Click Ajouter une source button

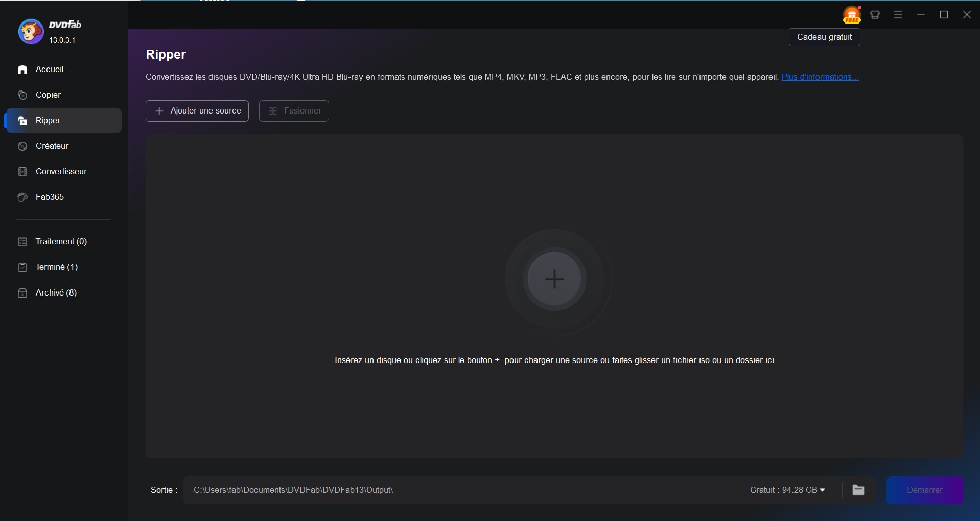point(197,111)
